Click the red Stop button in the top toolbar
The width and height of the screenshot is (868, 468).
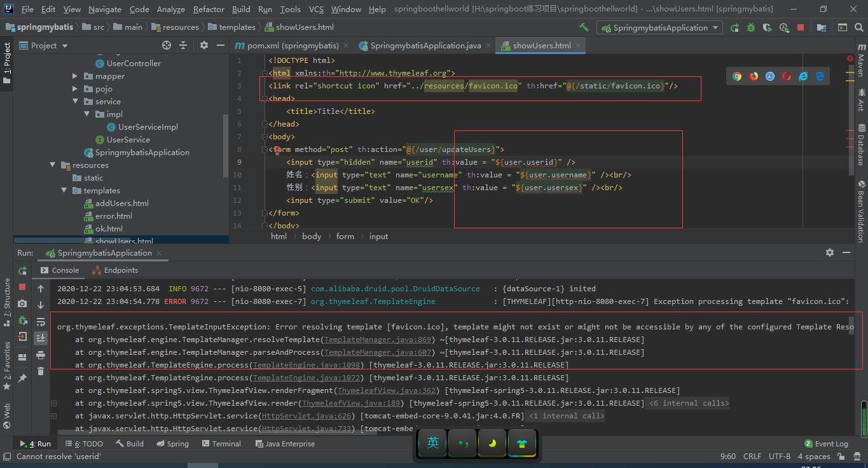point(801,27)
